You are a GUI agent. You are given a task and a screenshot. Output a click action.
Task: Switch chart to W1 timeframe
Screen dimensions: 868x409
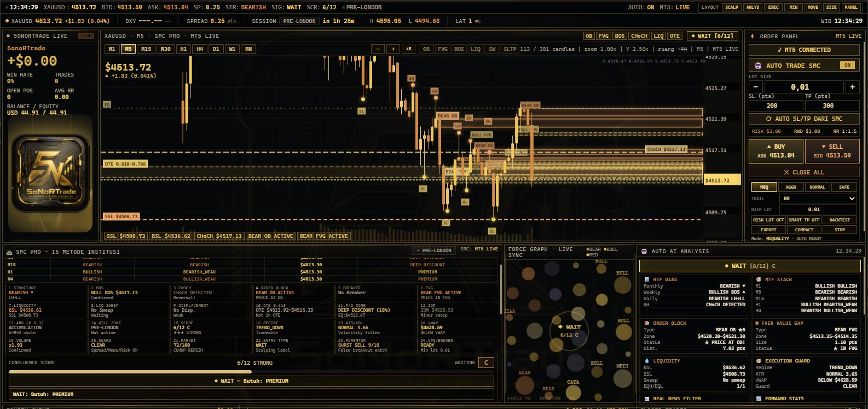coord(232,49)
